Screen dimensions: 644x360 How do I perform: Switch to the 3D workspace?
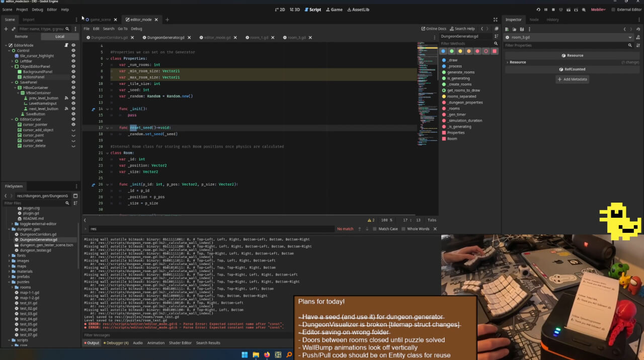click(x=295, y=10)
